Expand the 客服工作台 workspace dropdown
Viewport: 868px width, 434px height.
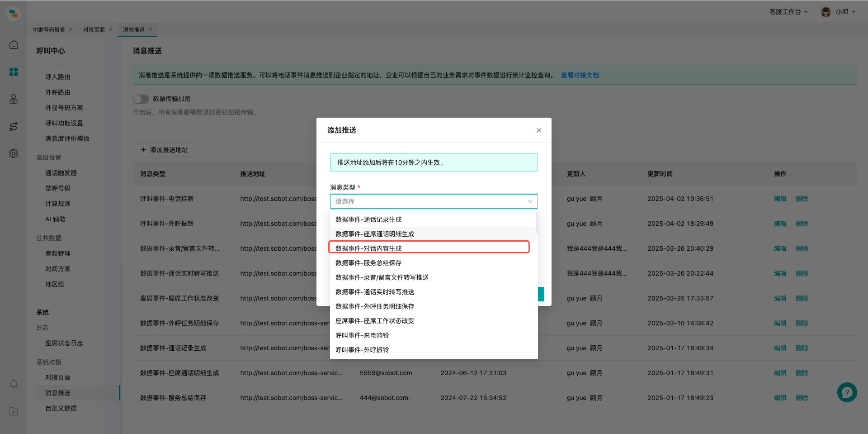(x=788, y=12)
